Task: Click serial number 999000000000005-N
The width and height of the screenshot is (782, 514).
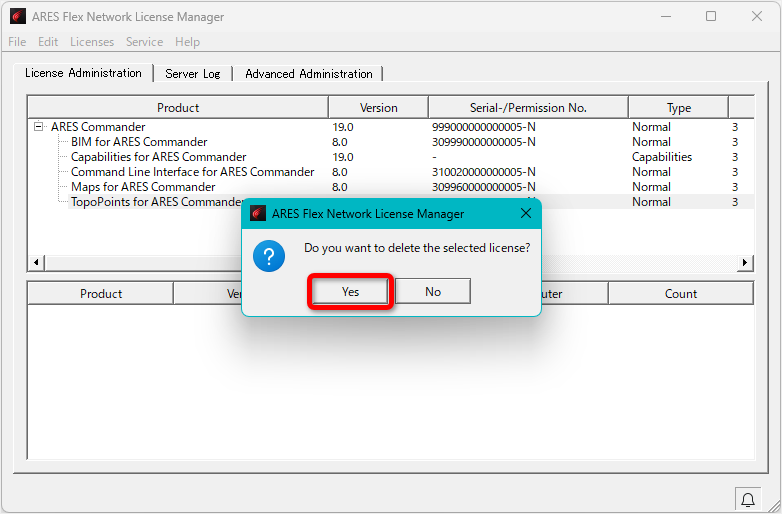Action: [484, 127]
